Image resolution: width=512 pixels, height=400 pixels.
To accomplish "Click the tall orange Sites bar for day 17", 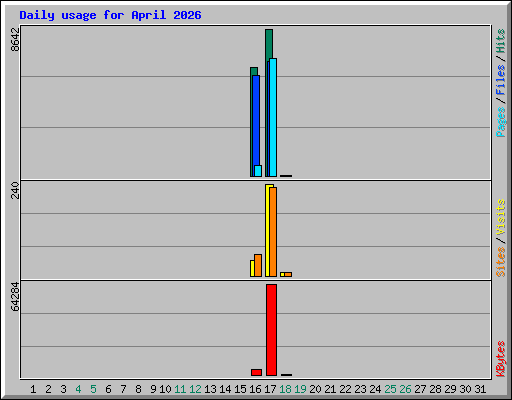I will click(x=273, y=232).
